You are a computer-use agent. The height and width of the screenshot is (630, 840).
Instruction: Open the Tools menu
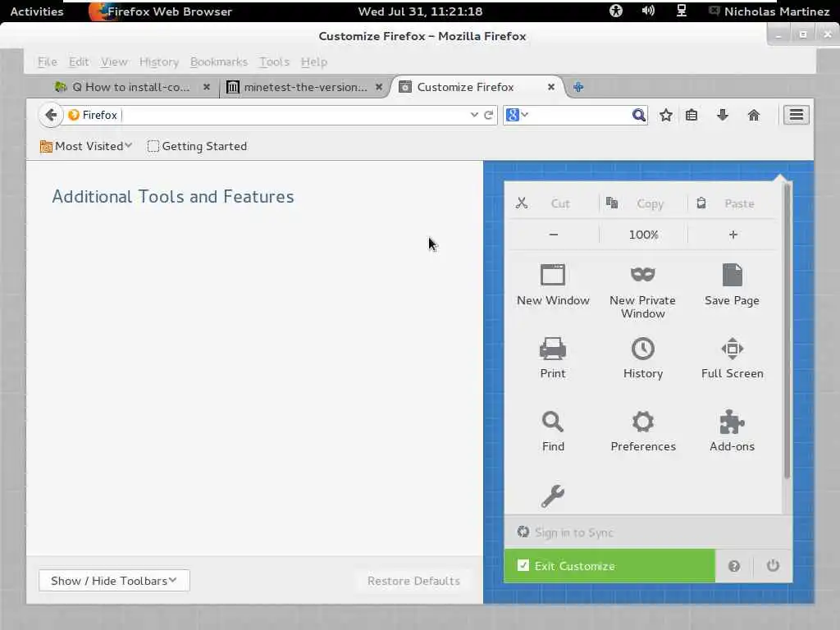tap(274, 62)
